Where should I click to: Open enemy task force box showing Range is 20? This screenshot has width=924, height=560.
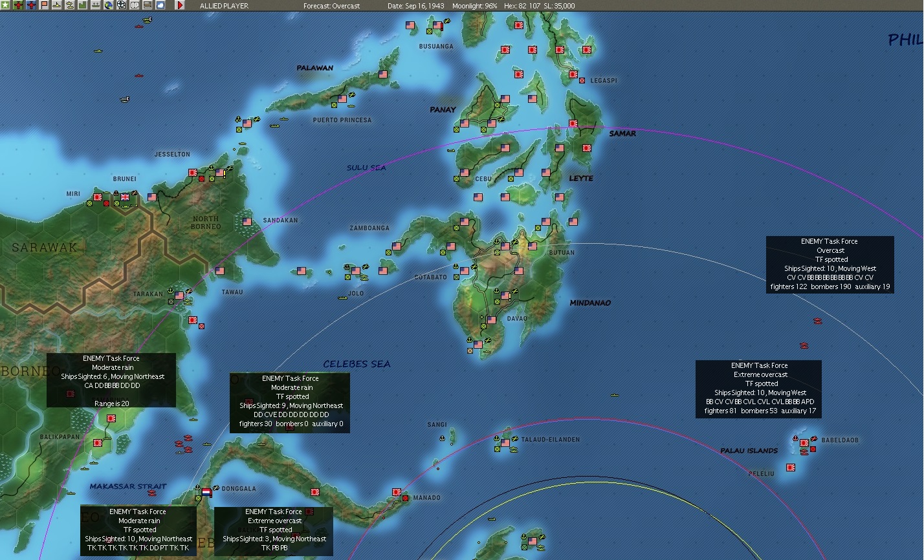(x=111, y=380)
